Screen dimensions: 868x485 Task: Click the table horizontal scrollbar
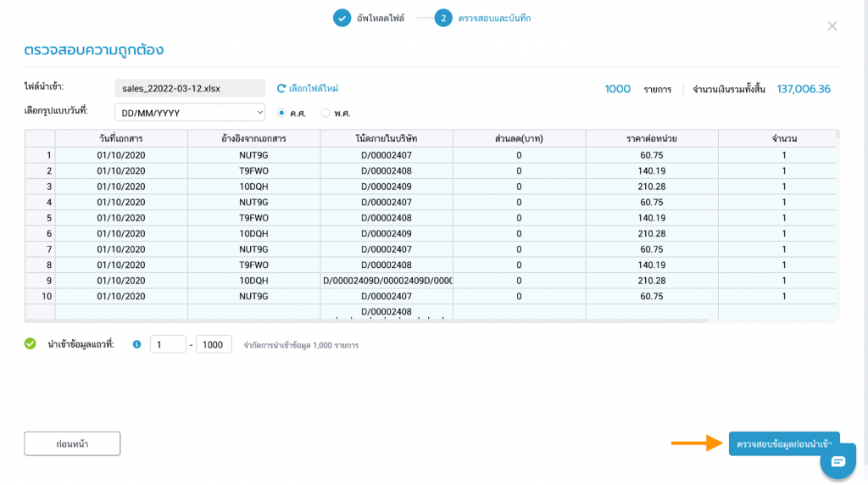tap(366, 321)
